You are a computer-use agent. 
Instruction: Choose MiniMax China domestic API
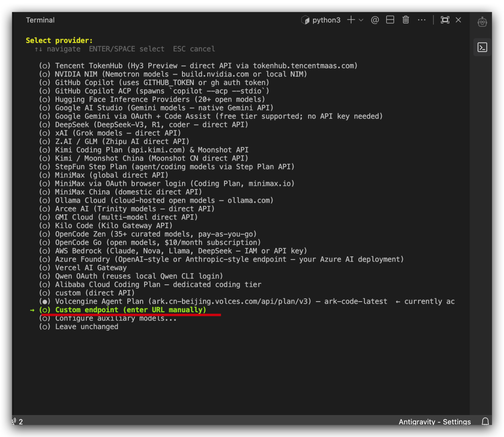pos(120,192)
